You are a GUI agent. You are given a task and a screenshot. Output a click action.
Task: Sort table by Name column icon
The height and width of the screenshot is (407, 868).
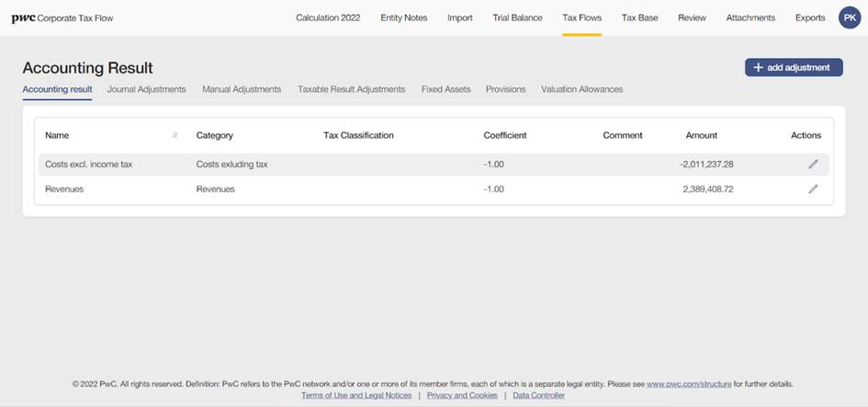(x=175, y=136)
